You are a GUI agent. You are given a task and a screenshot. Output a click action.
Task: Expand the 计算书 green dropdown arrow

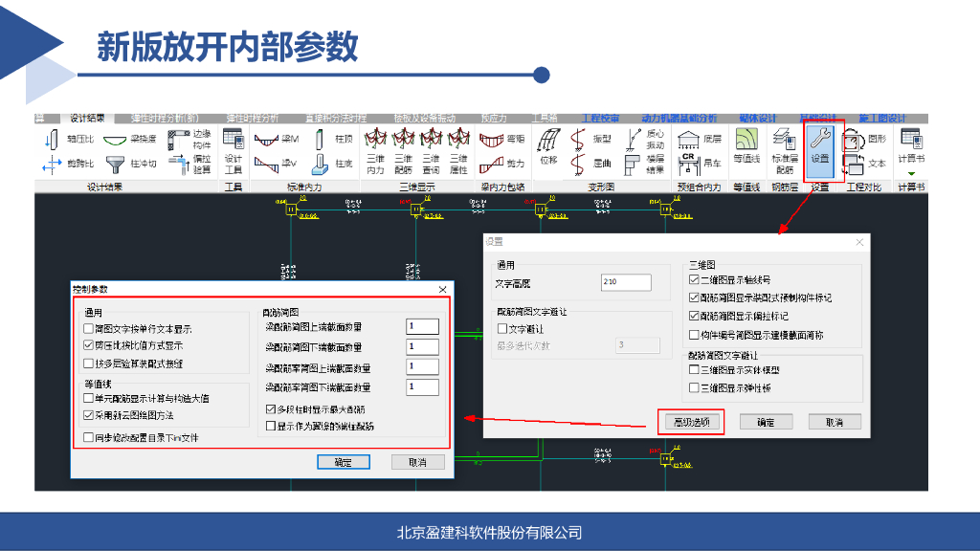pyautogui.click(x=911, y=174)
